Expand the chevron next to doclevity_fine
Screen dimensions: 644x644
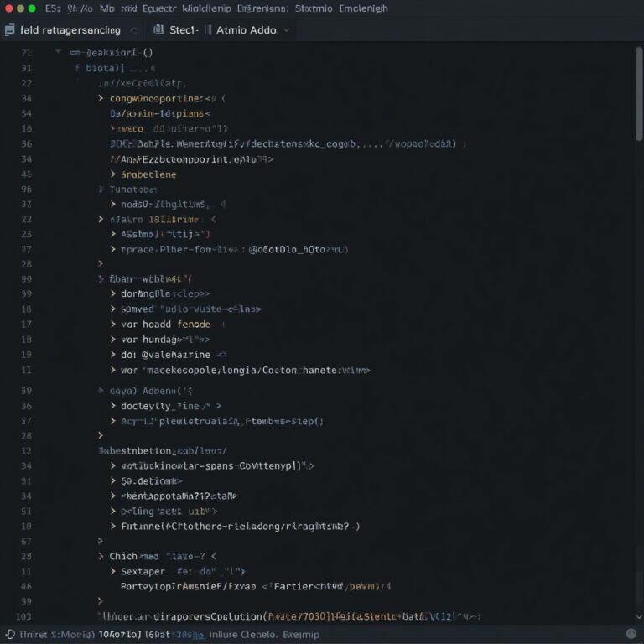pyautogui.click(x=113, y=406)
